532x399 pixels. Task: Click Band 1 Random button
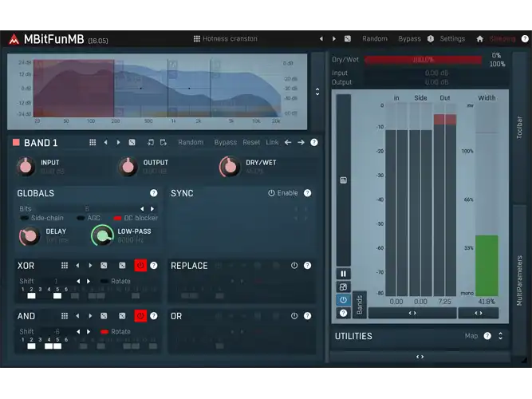[x=191, y=142]
